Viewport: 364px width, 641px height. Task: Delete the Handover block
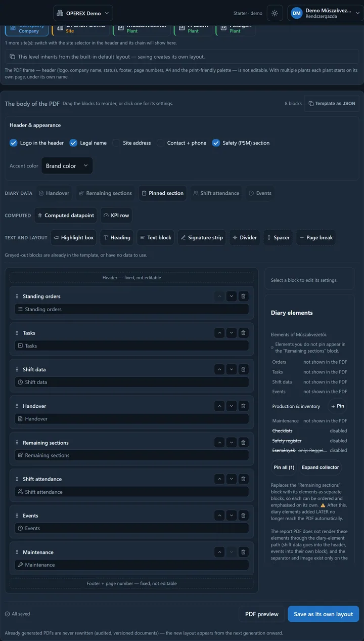243,406
